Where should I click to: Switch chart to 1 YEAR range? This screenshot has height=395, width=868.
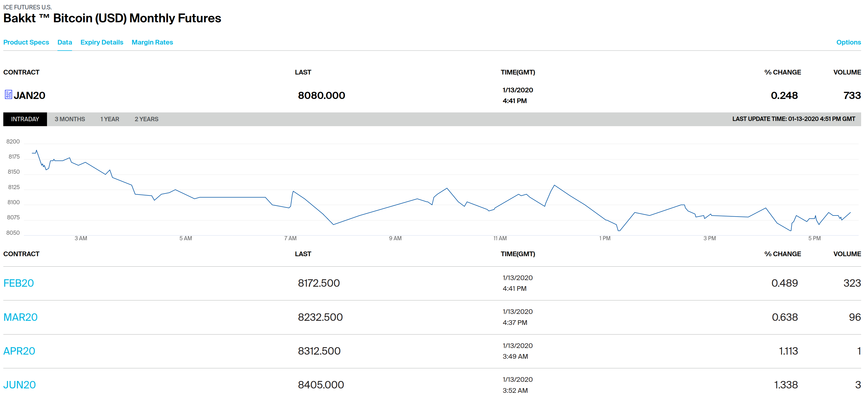coord(109,119)
